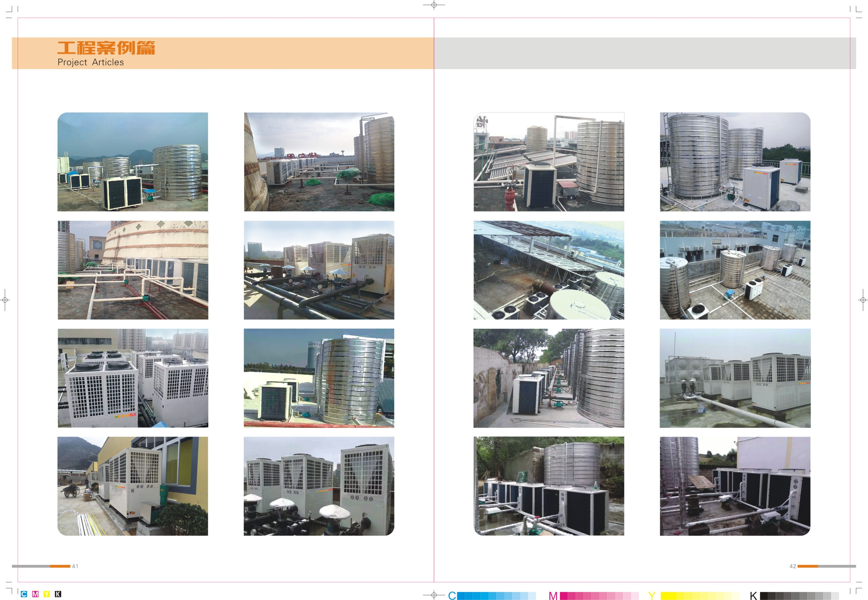Screen dimensions: 868x600
Task: Select page number 42
Action: (793, 566)
